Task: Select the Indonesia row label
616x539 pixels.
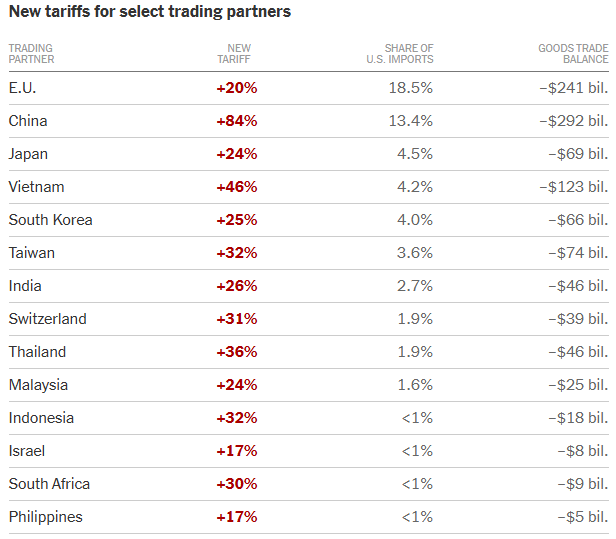Action: point(41,418)
